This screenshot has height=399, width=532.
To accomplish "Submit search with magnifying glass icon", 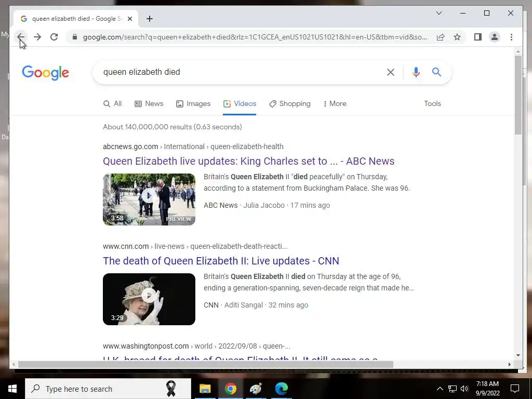I will (436, 72).
